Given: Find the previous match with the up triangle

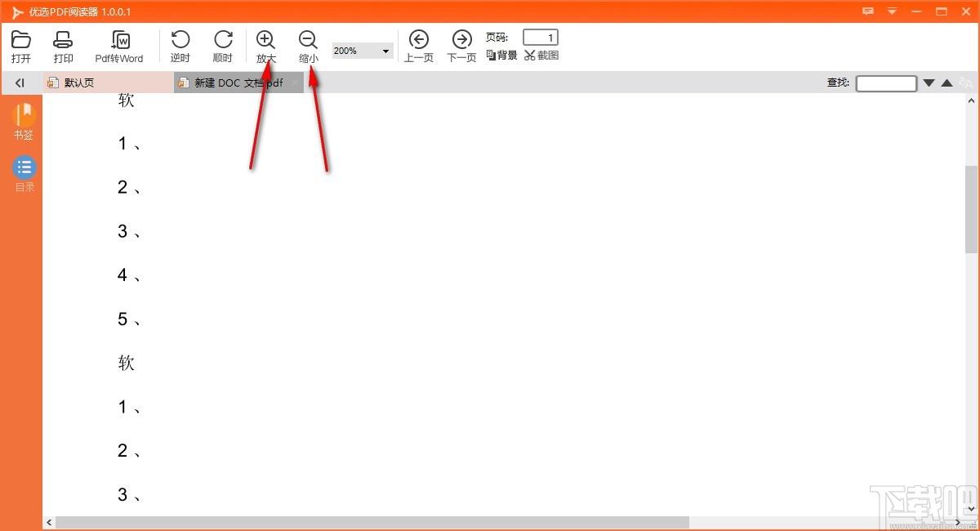Looking at the screenshot, I should click(947, 83).
